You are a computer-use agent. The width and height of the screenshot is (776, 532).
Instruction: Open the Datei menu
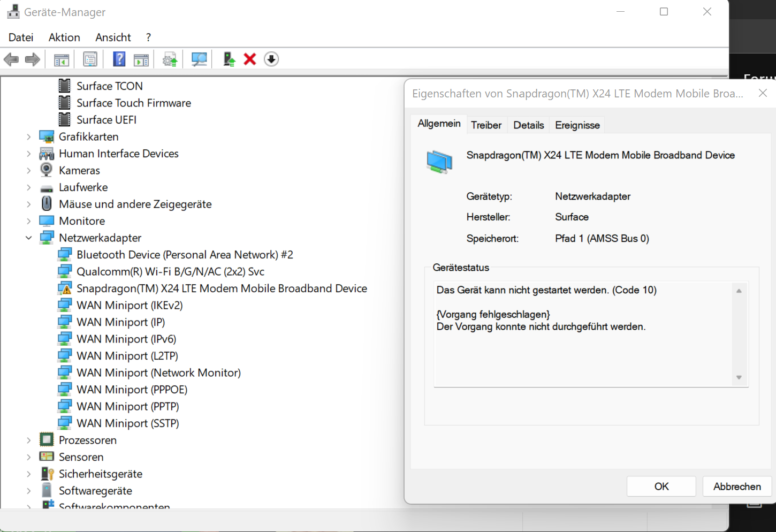point(21,37)
